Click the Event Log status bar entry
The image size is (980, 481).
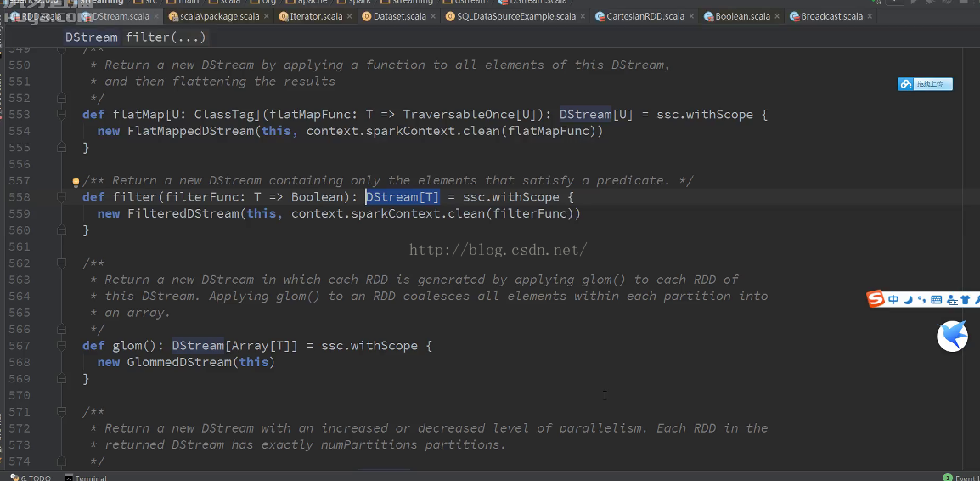coord(961,478)
